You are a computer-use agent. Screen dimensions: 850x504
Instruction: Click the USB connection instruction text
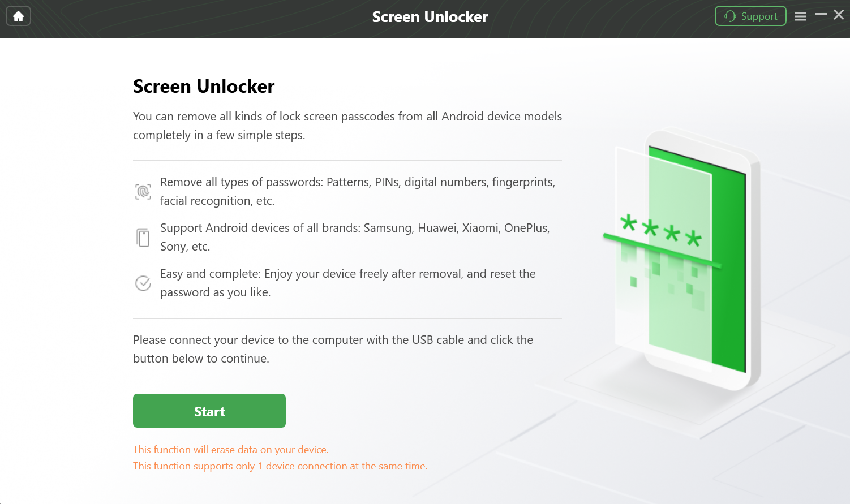click(x=333, y=348)
